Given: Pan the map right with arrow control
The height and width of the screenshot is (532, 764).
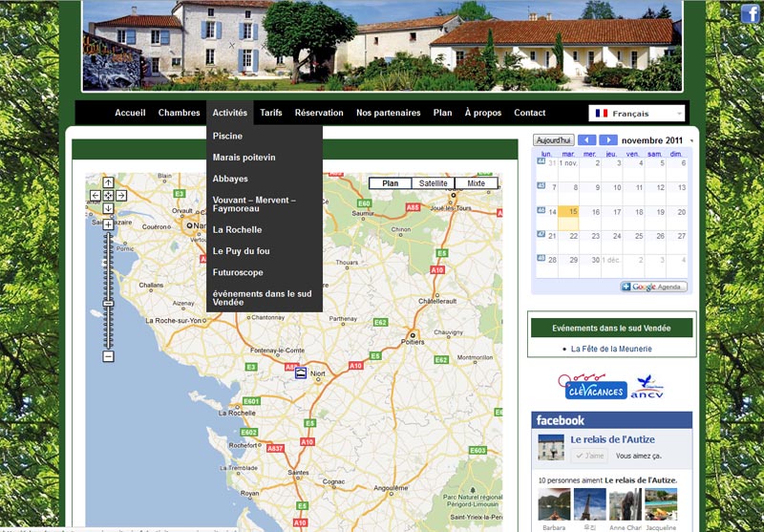Looking at the screenshot, I should pyautogui.click(x=121, y=196).
